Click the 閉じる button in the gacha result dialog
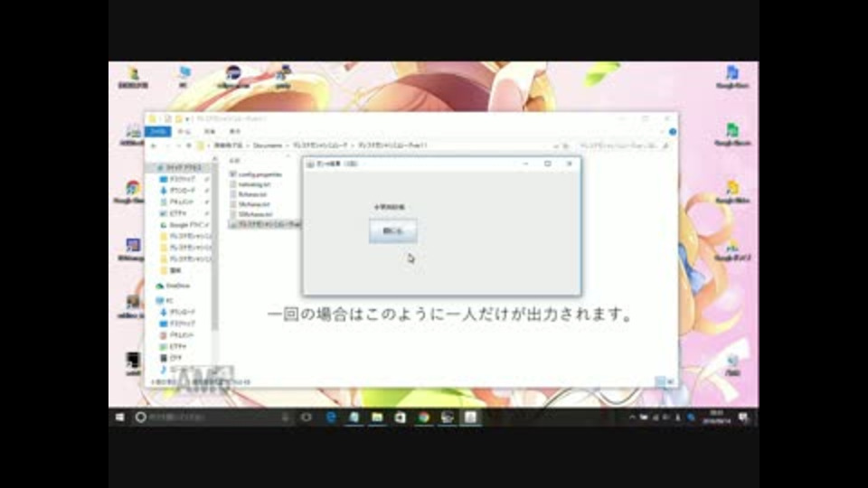This screenshot has width=868, height=488. coord(393,230)
